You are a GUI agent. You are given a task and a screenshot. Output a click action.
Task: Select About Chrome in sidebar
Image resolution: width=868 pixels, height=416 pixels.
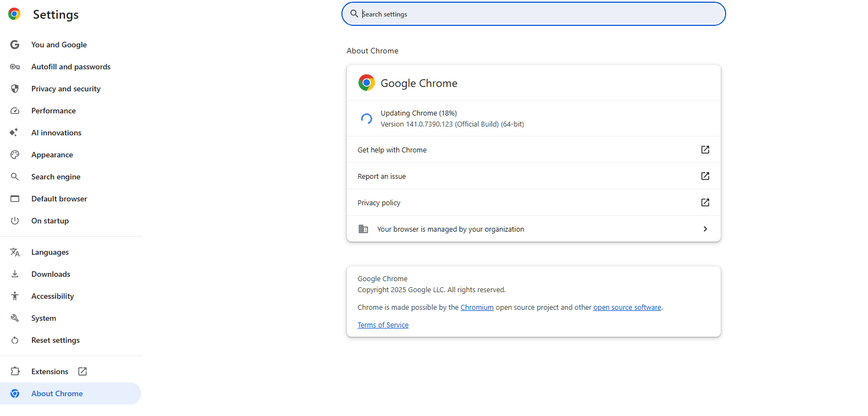(x=71, y=393)
